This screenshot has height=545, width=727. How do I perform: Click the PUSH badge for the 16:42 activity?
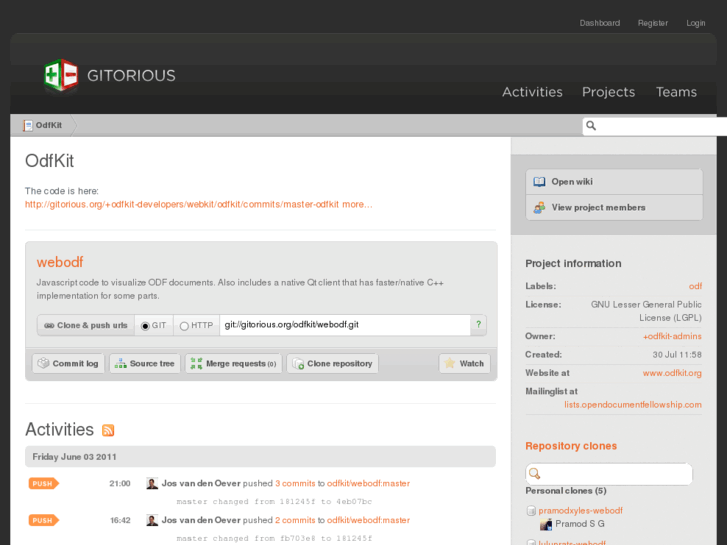pyautogui.click(x=44, y=520)
